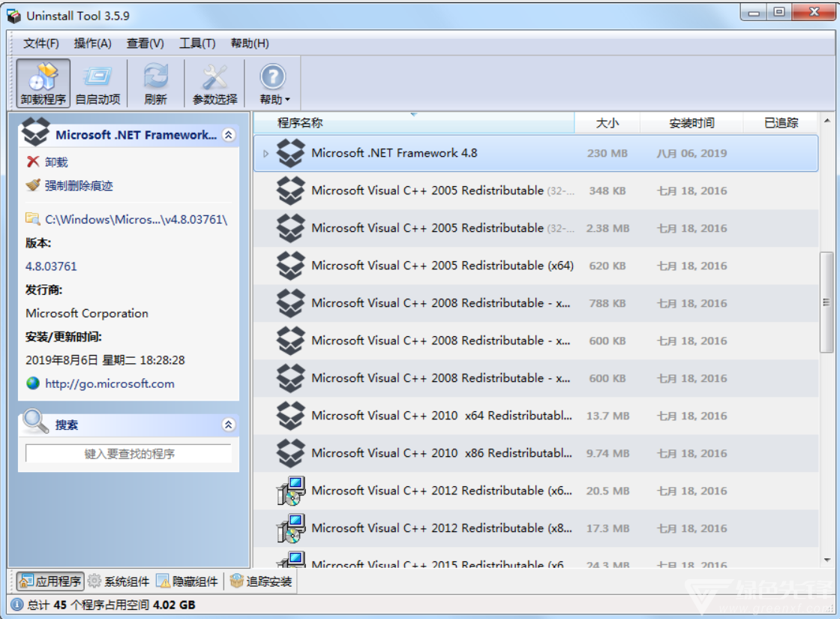Click icon of Visual C++ 2010 x64 row
840x619 pixels.
(x=291, y=416)
